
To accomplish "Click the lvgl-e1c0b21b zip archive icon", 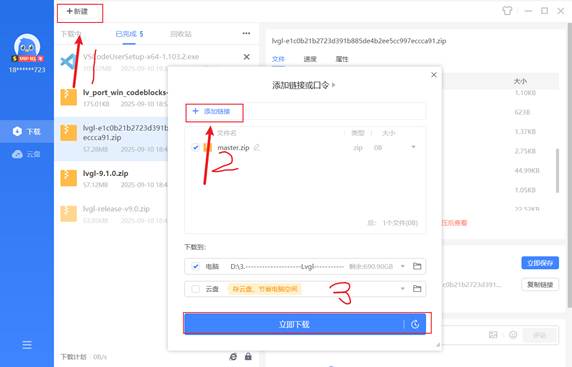I will coord(69,132).
